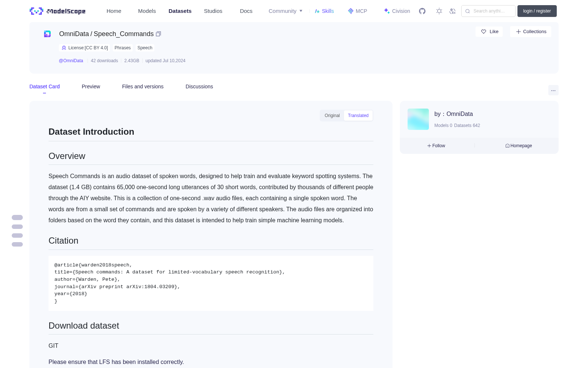588x368 pixels.
Task: Select the Speech tag
Action: (145, 48)
